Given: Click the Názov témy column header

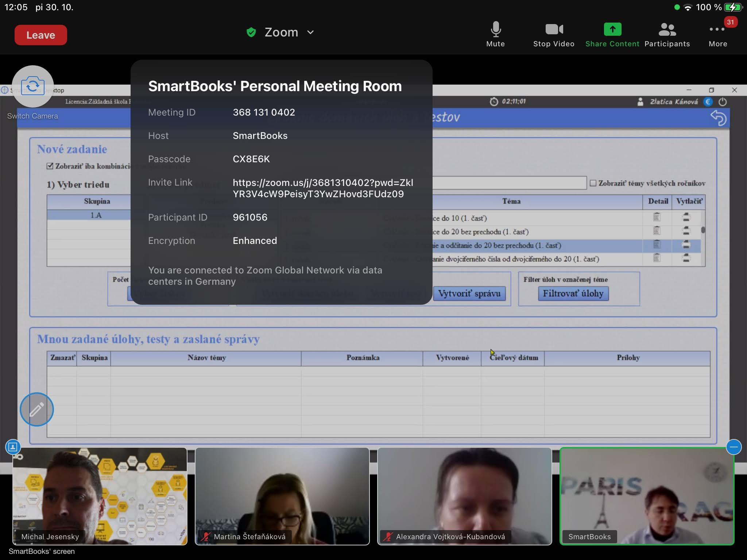Looking at the screenshot, I should tap(206, 358).
